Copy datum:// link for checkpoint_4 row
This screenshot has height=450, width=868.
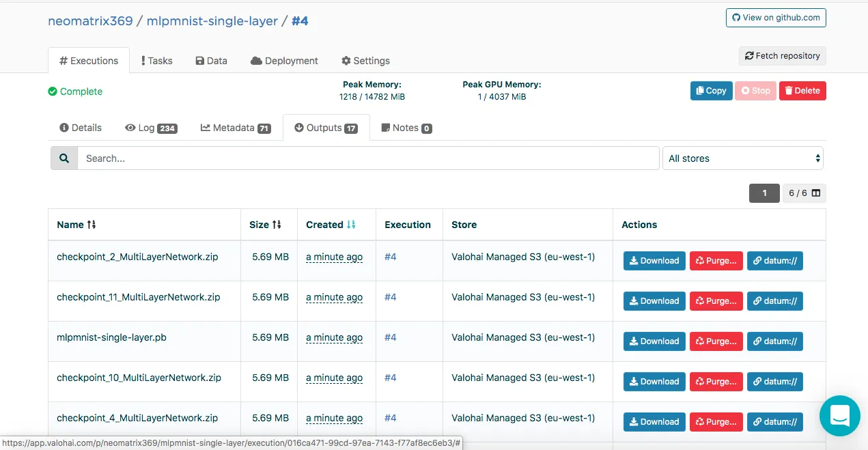[775, 422]
